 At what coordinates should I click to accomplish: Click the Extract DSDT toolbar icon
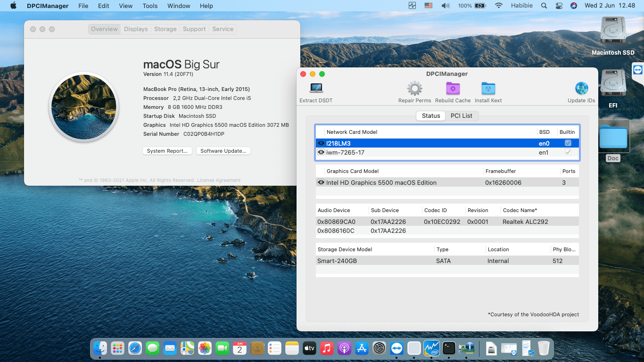click(316, 89)
